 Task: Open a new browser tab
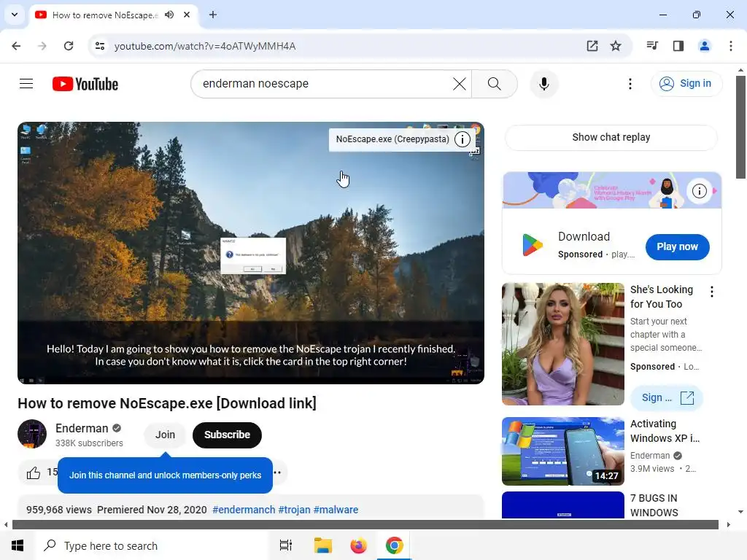pyautogui.click(x=213, y=15)
